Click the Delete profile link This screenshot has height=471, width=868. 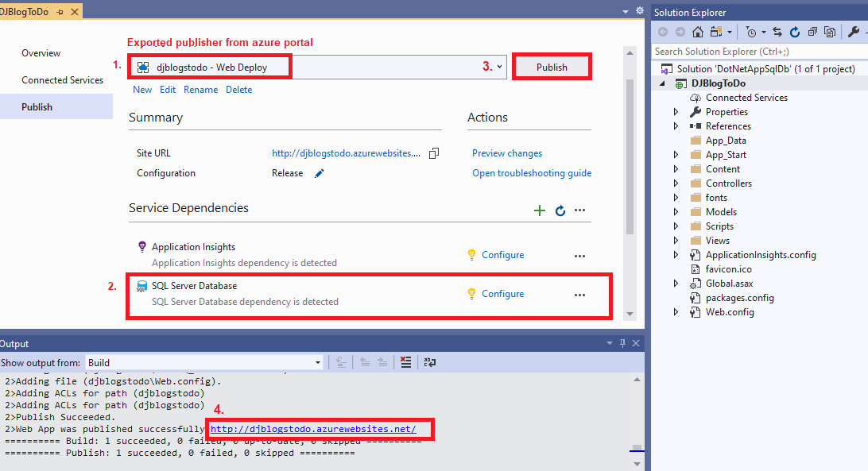pyautogui.click(x=239, y=90)
